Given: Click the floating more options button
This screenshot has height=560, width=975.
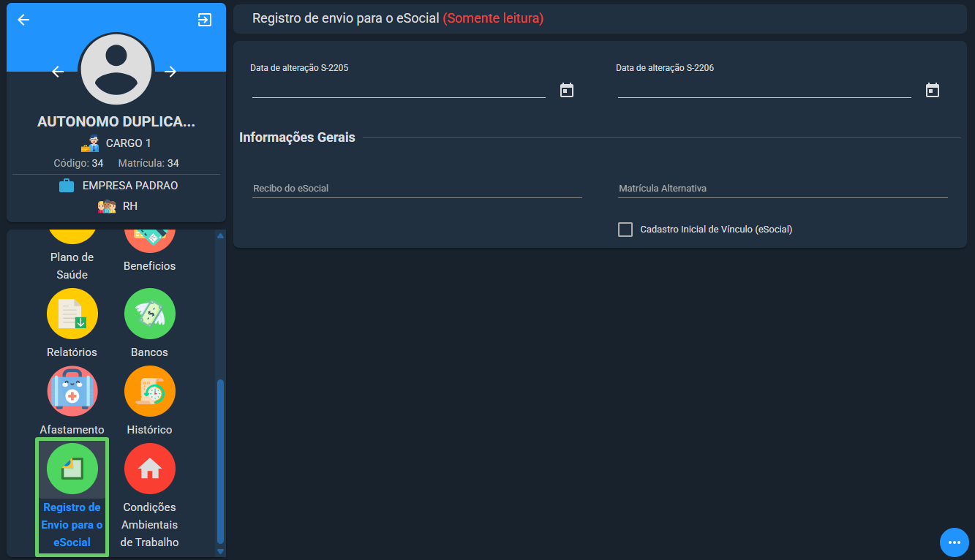Looking at the screenshot, I should [954, 542].
